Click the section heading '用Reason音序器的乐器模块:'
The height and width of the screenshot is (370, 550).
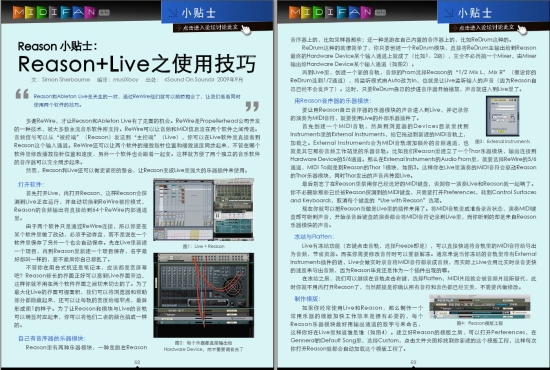tap(332, 101)
